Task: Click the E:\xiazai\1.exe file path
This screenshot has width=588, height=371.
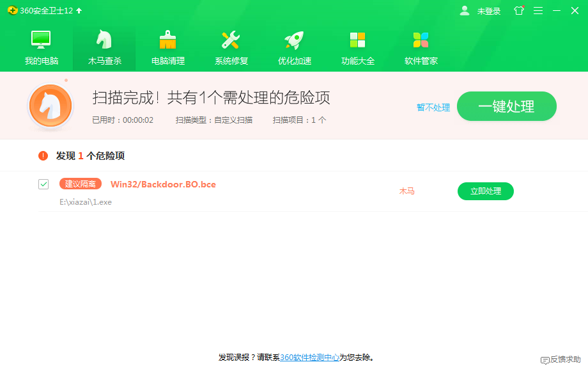Action: tap(86, 202)
